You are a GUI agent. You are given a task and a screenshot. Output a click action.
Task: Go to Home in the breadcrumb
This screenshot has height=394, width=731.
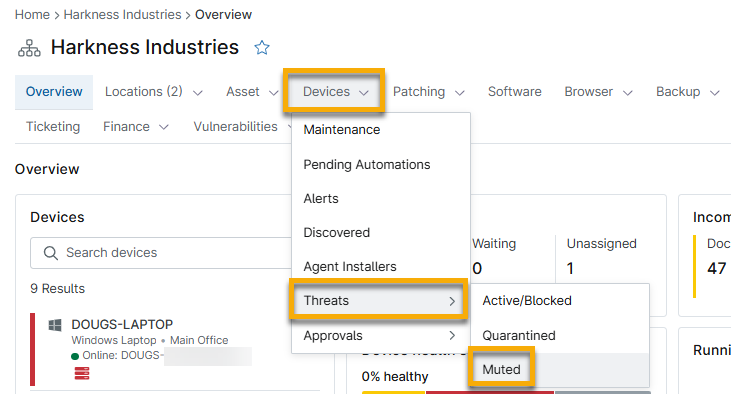[32, 15]
